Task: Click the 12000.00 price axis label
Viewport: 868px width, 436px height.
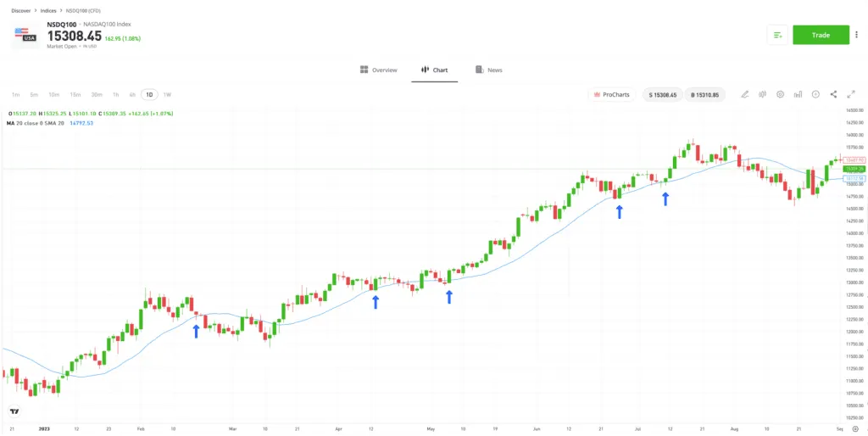Action: pyautogui.click(x=854, y=332)
